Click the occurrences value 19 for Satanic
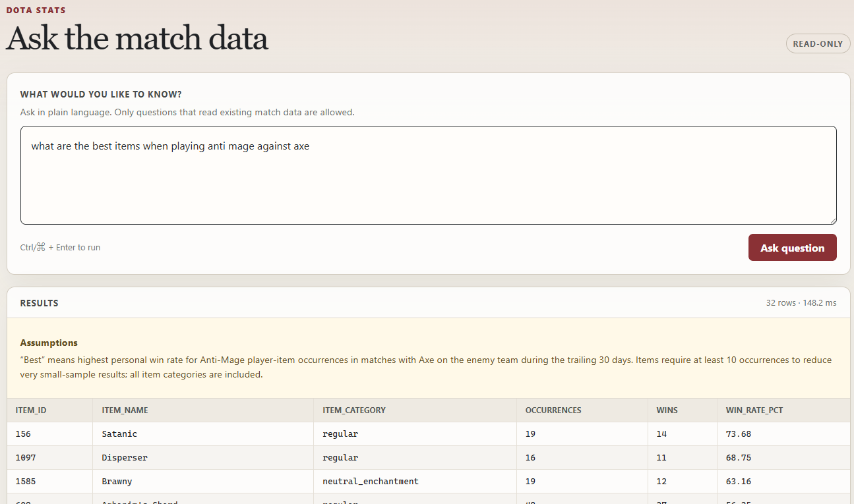854x504 pixels. coord(582,434)
